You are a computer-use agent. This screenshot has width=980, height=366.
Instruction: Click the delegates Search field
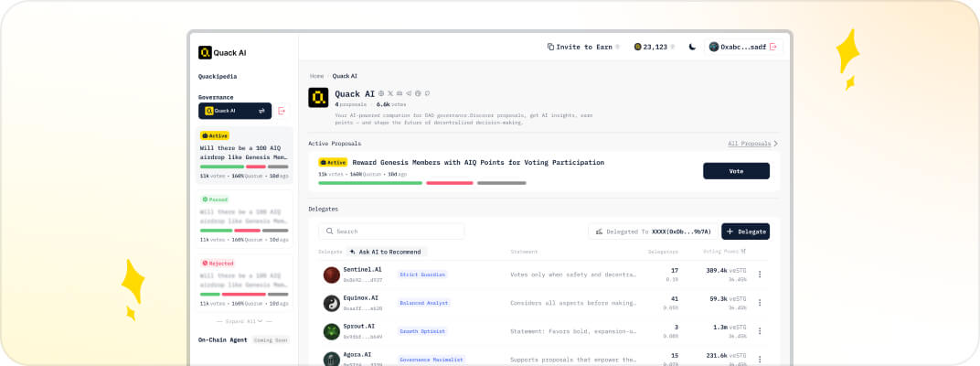coord(391,231)
